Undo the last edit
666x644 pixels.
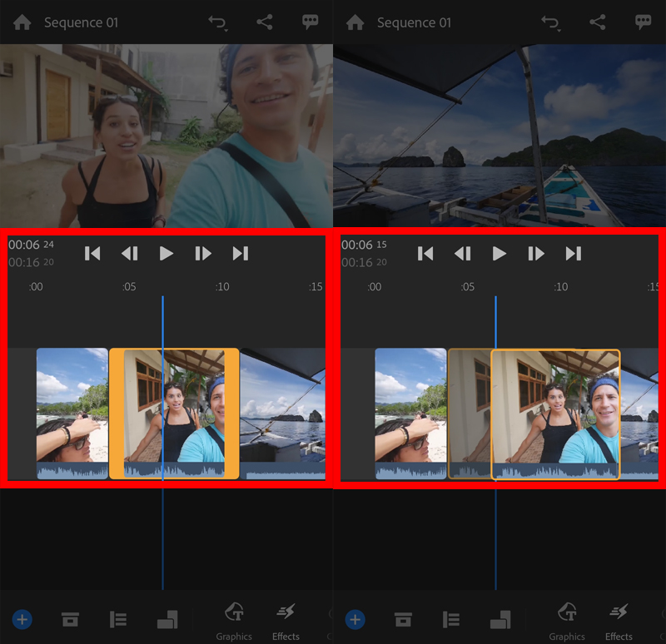point(216,22)
